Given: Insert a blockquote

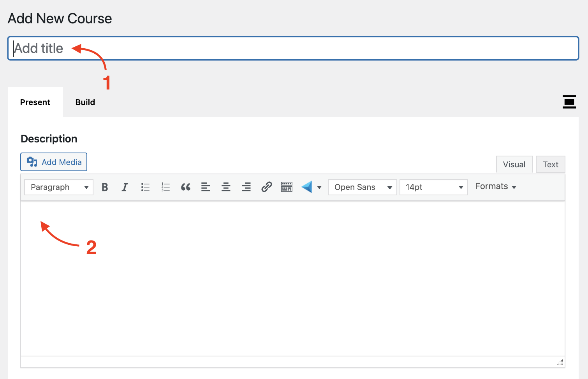Looking at the screenshot, I should point(186,187).
